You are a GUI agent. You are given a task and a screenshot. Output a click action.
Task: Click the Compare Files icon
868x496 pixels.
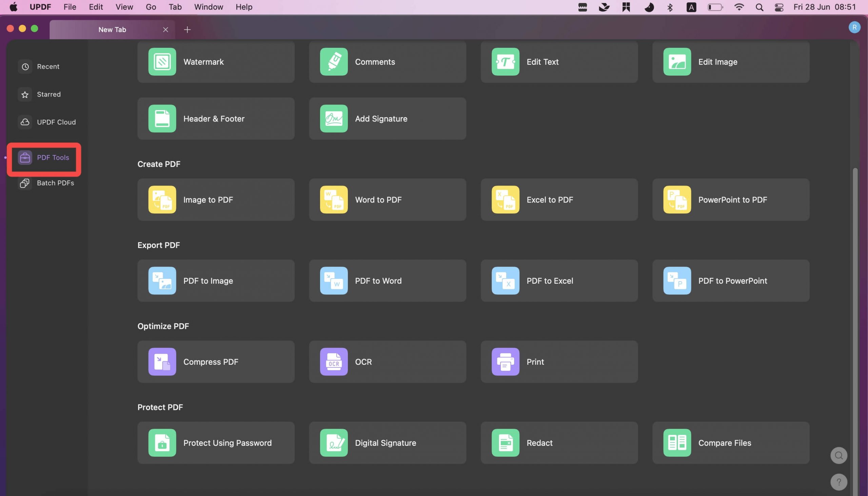(677, 443)
